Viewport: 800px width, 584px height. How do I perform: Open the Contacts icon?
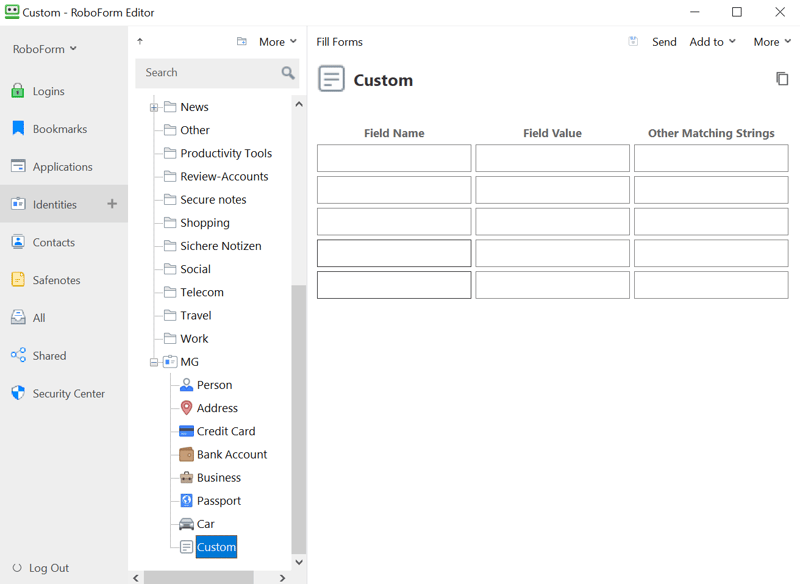[x=18, y=242]
